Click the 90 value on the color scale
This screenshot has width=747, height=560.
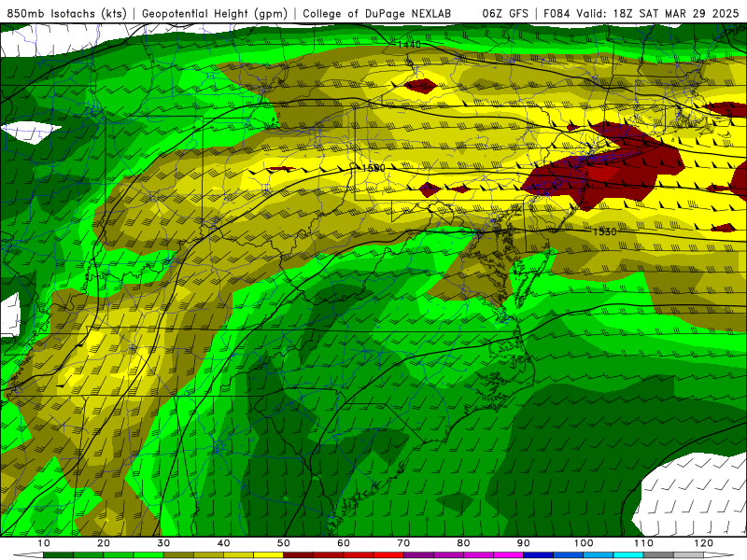point(524,543)
